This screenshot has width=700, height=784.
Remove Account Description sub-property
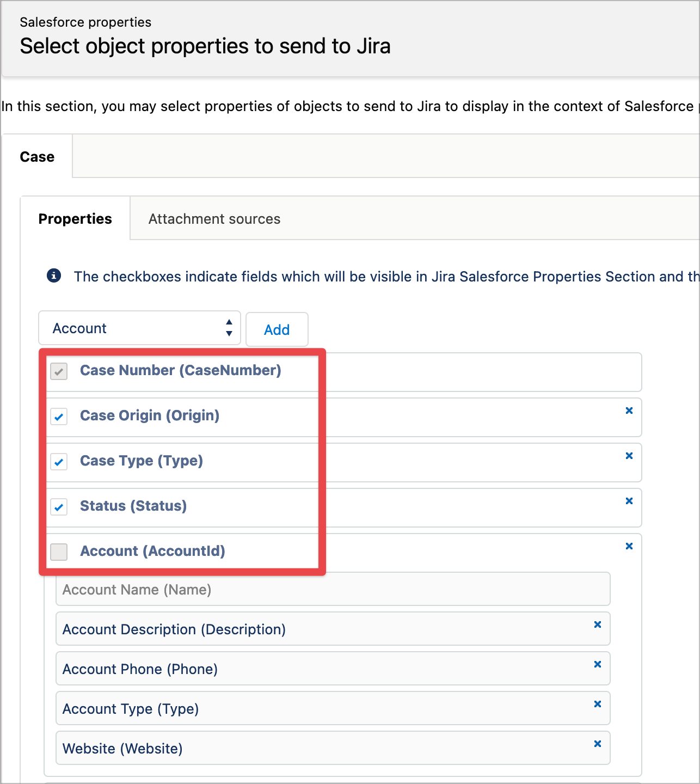[x=597, y=624]
